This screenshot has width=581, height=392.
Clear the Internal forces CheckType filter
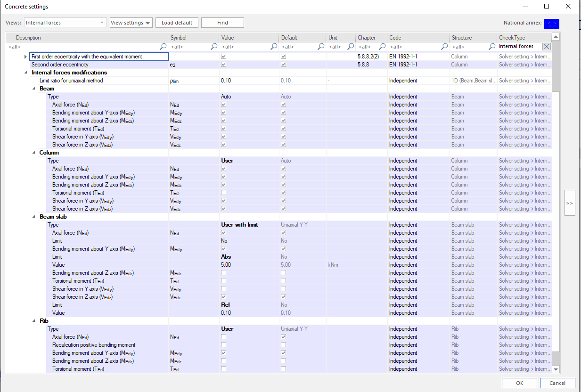point(546,47)
